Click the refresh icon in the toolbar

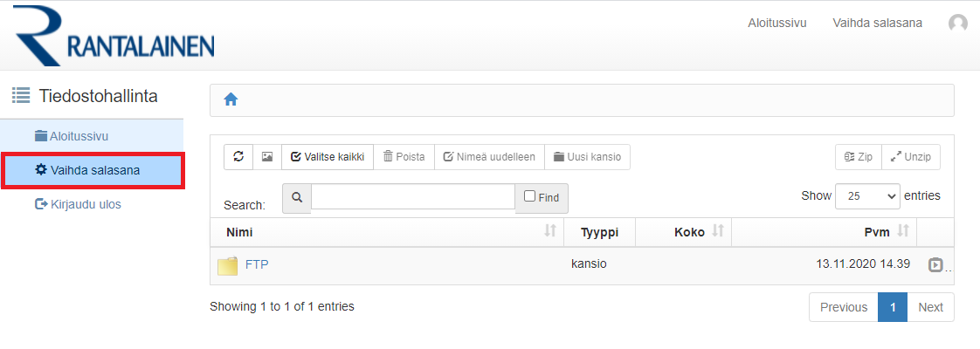tap(238, 157)
